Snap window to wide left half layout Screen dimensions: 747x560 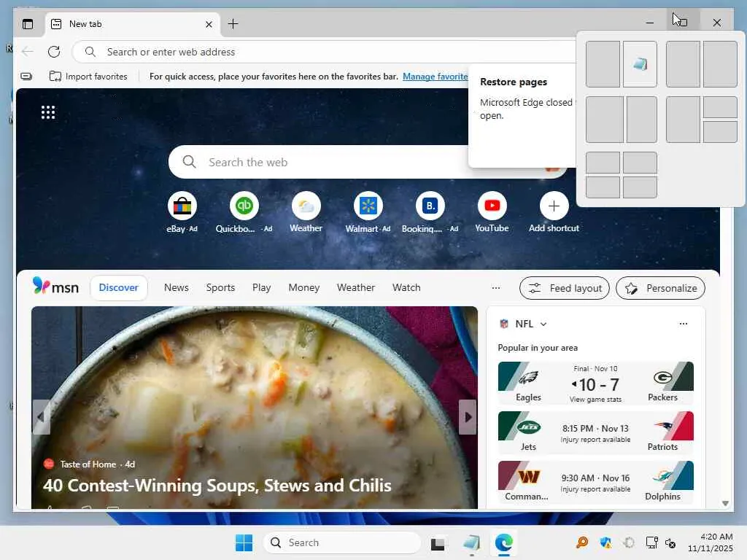(x=605, y=120)
